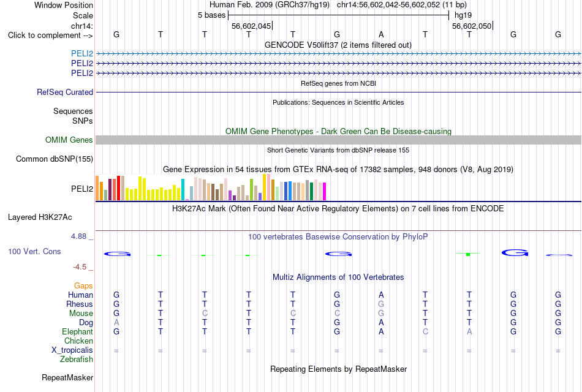The height and width of the screenshot is (392, 582).
Task: Click Short Genetic Variants from dbSNP title
Action: (338, 150)
